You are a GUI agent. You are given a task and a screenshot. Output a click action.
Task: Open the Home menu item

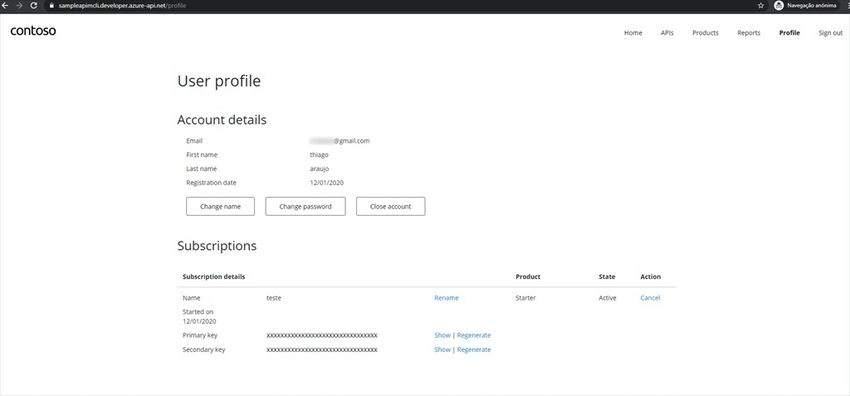coord(633,33)
